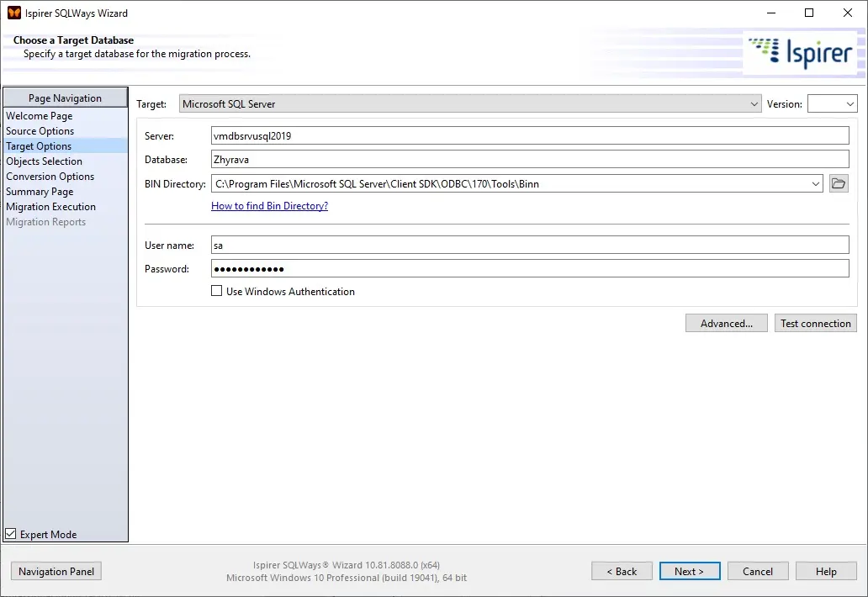Click the Ispirer logo in the header

pyautogui.click(x=801, y=53)
